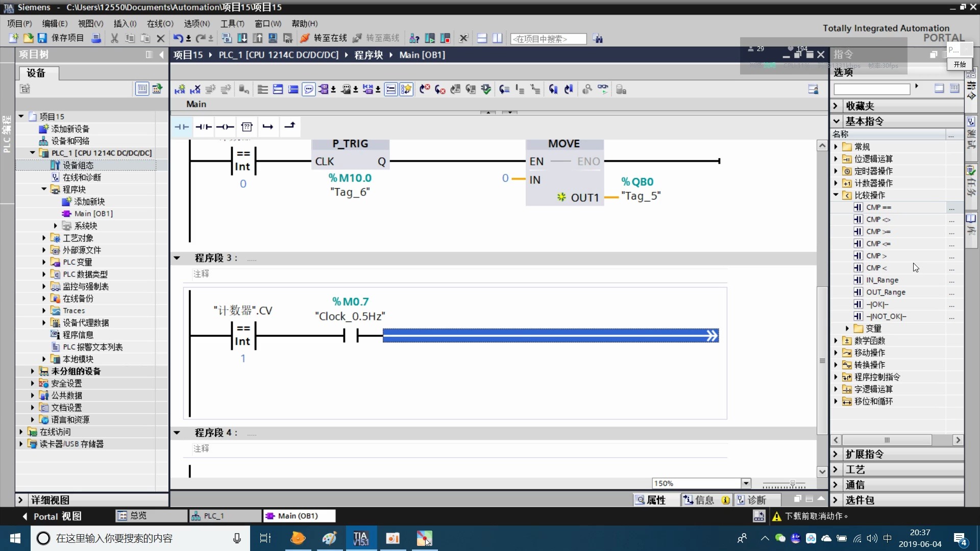
Task: Toggle vertical editor split view
Action: (x=498, y=39)
